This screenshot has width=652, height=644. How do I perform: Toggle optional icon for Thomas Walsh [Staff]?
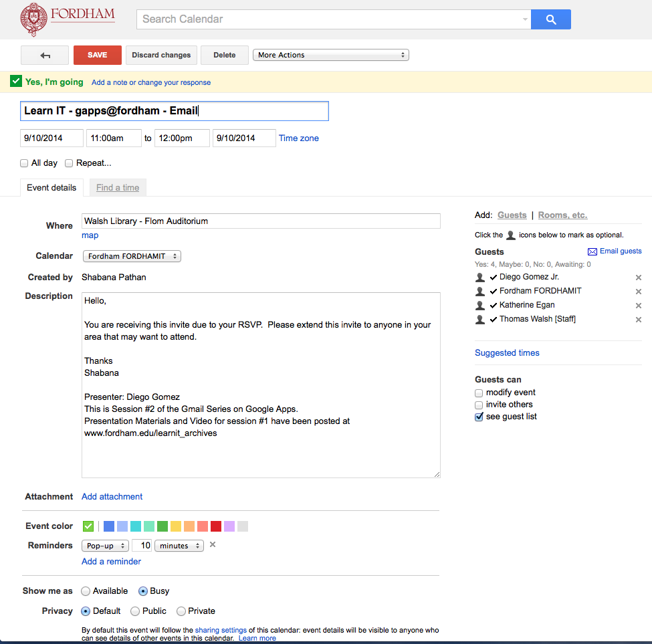480,320
